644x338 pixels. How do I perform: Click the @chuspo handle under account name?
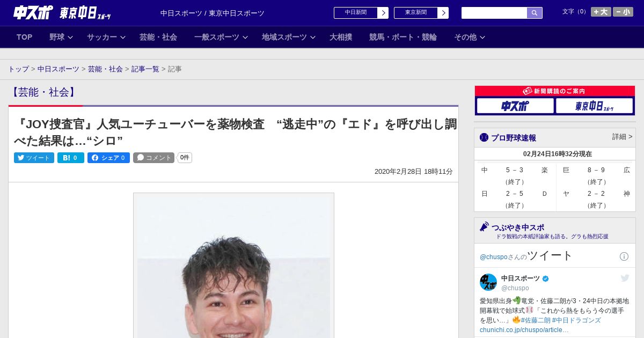click(x=515, y=288)
